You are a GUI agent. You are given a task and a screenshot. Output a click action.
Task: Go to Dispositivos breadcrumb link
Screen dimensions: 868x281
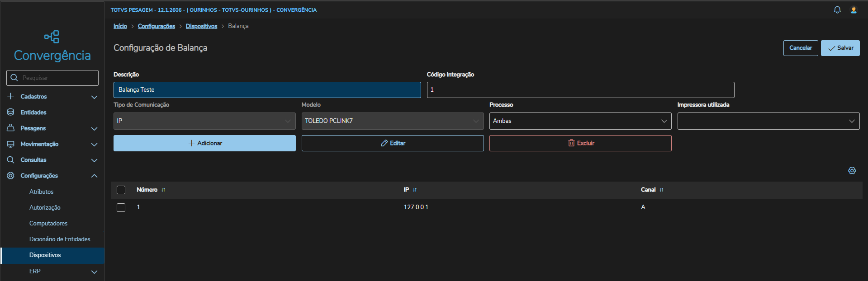[201, 26]
